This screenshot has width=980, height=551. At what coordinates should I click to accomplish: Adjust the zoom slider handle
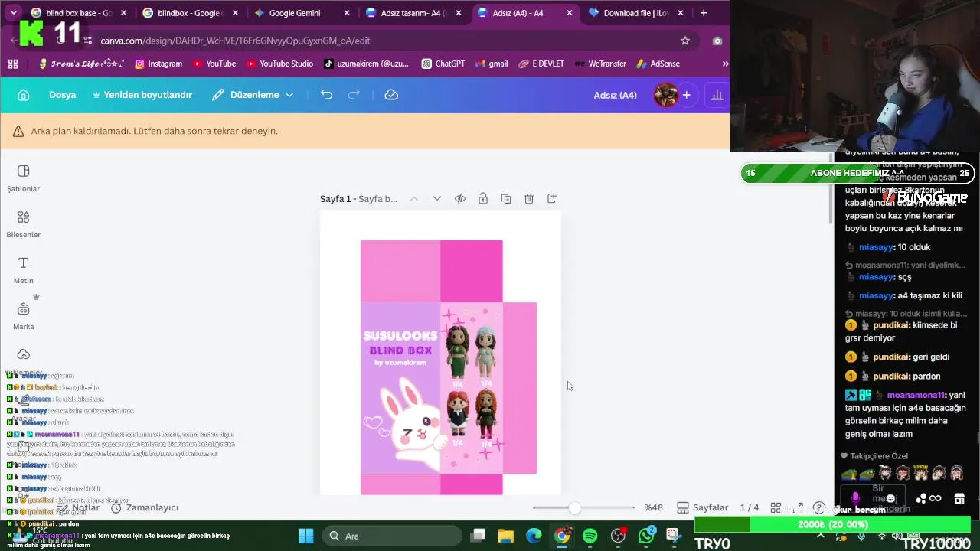point(575,508)
